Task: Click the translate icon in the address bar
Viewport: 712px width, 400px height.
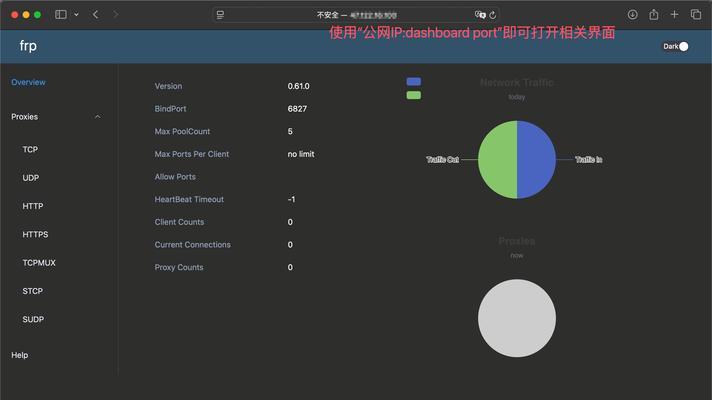Action: [x=480, y=15]
